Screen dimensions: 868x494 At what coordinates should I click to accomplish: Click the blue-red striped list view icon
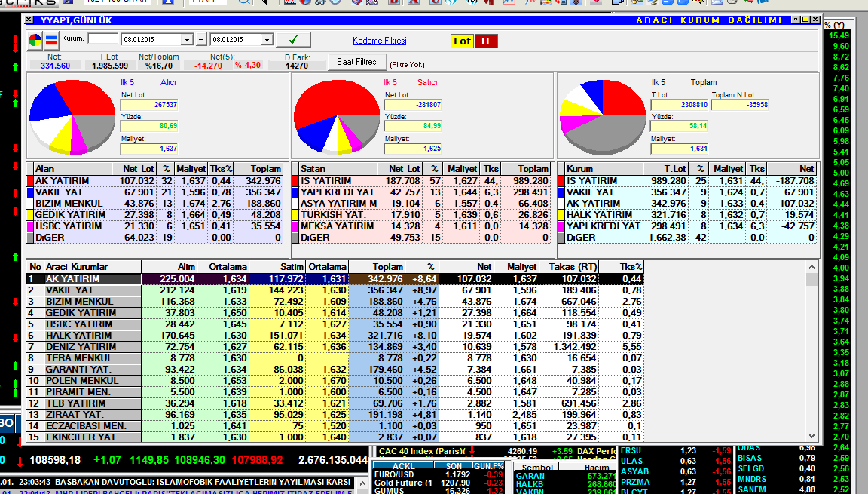click(x=52, y=40)
